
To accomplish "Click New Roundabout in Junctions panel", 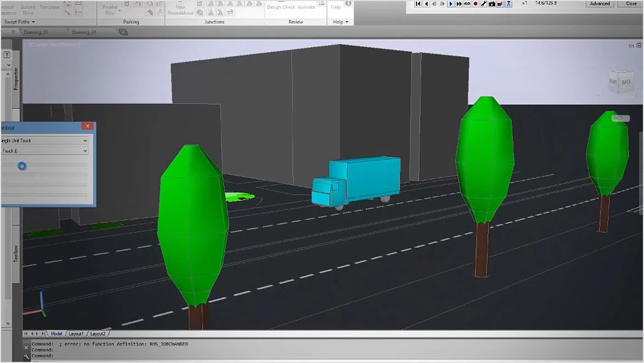I will click(180, 10).
